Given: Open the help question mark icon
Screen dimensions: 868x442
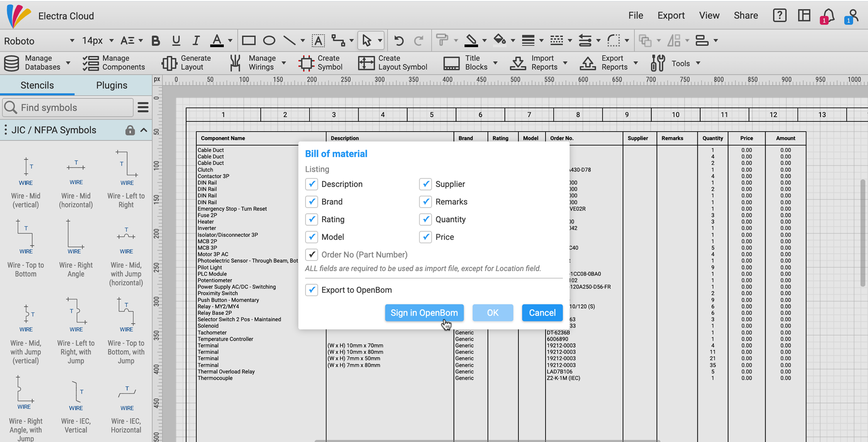Looking at the screenshot, I should tap(780, 16).
